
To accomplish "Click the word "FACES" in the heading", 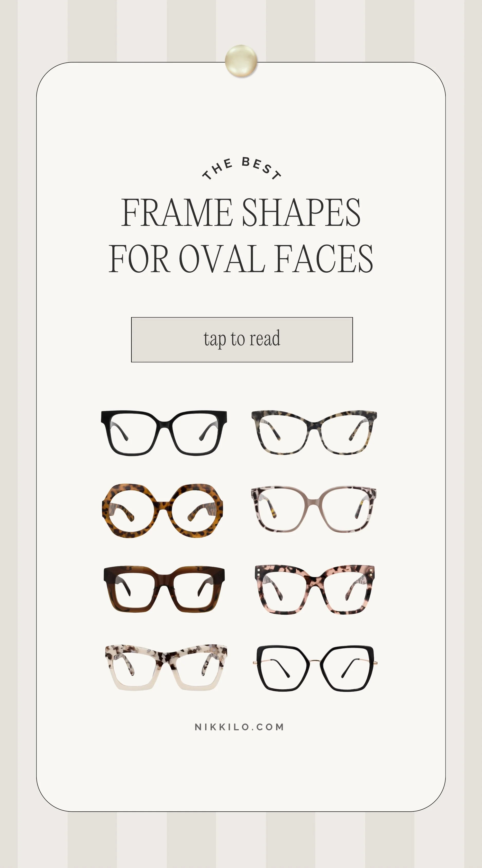I will point(324,258).
